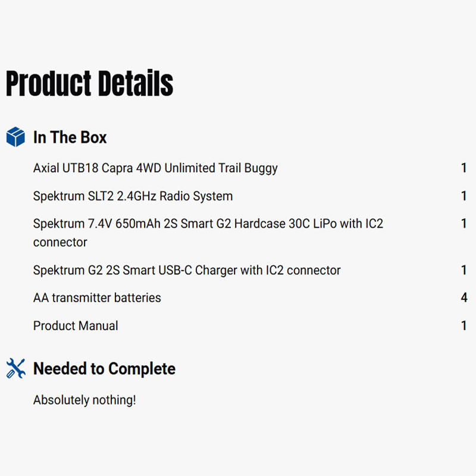Click the blue box icon
This screenshot has width=476, height=476.
(15, 137)
